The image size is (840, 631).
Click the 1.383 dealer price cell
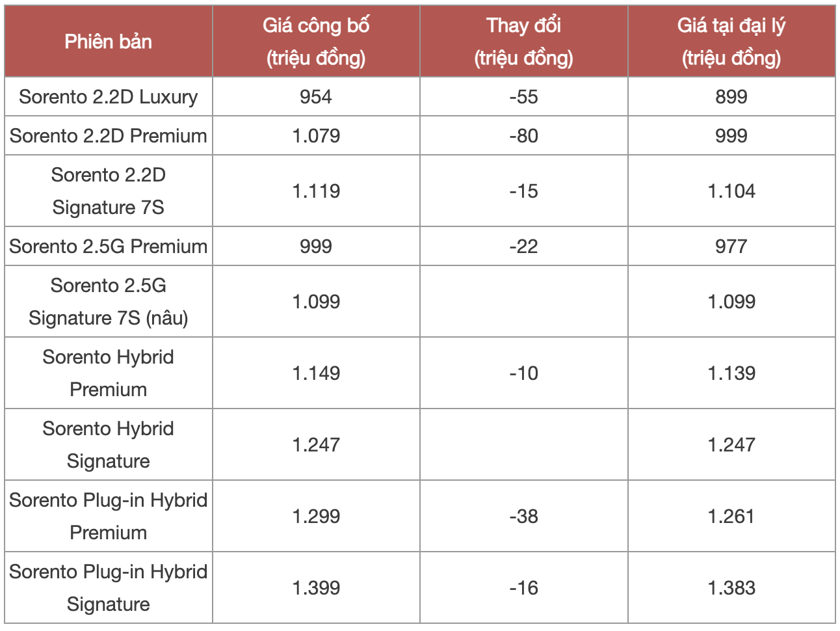(731, 588)
